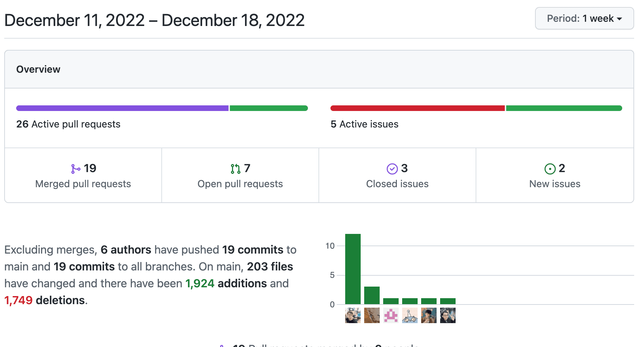The image size is (644, 347).
Task: View the 19 Merged pull requests
Action: pos(83,176)
